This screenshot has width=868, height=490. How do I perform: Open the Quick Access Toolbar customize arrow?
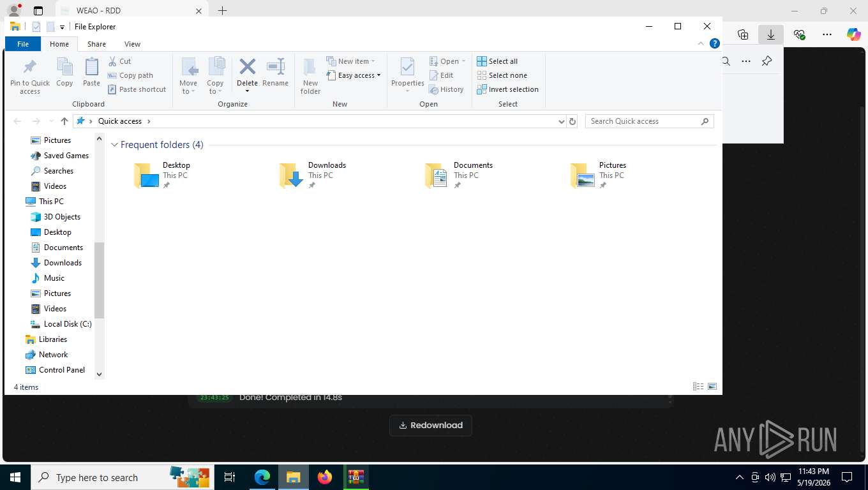(x=62, y=27)
